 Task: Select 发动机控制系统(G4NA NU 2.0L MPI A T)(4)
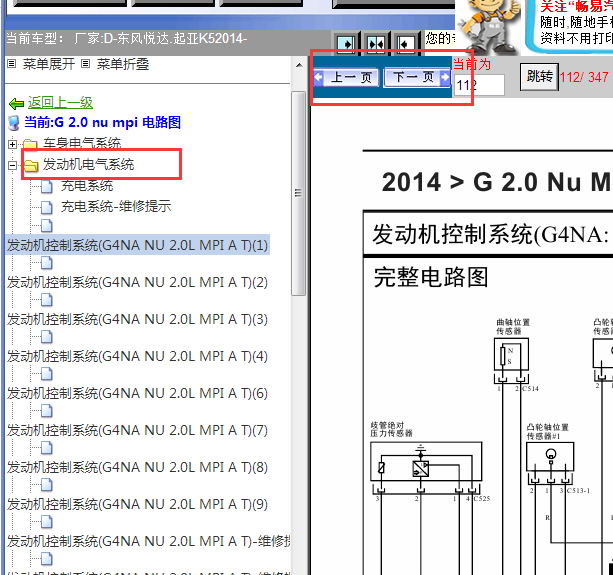pos(137,356)
